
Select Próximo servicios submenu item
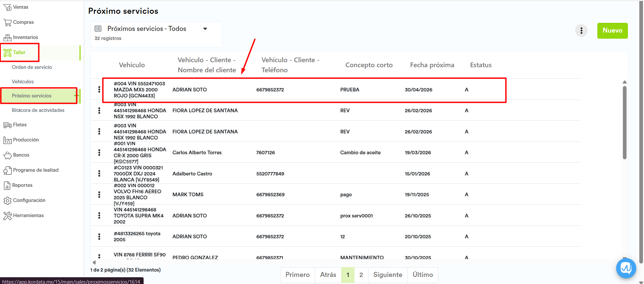coord(32,96)
